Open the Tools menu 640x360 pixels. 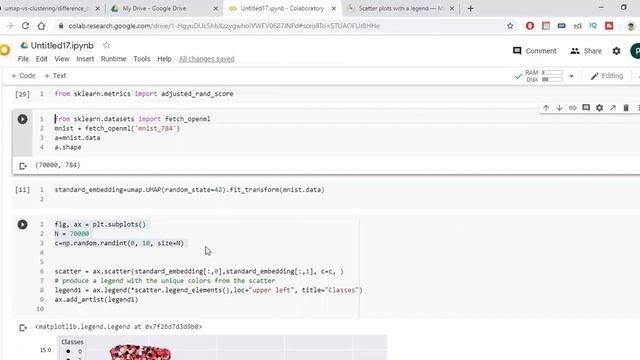[142, 59]
